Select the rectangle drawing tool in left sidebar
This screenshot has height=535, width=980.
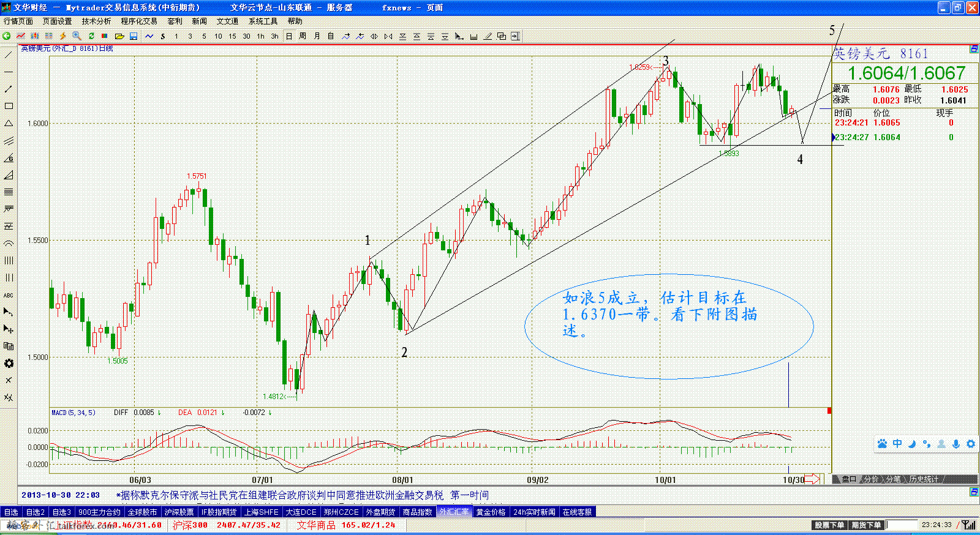(9, 106)
